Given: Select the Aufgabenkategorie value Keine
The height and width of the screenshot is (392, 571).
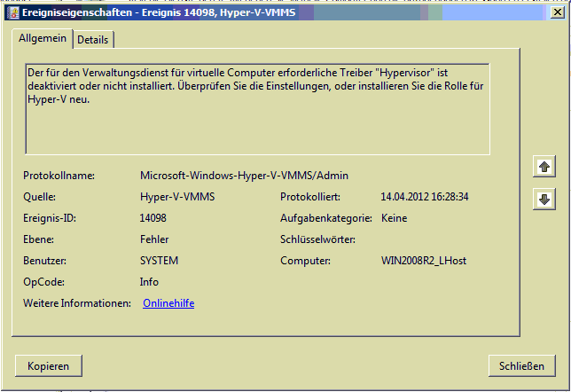Looking at the screenshot, I should (x=394, y=218).
